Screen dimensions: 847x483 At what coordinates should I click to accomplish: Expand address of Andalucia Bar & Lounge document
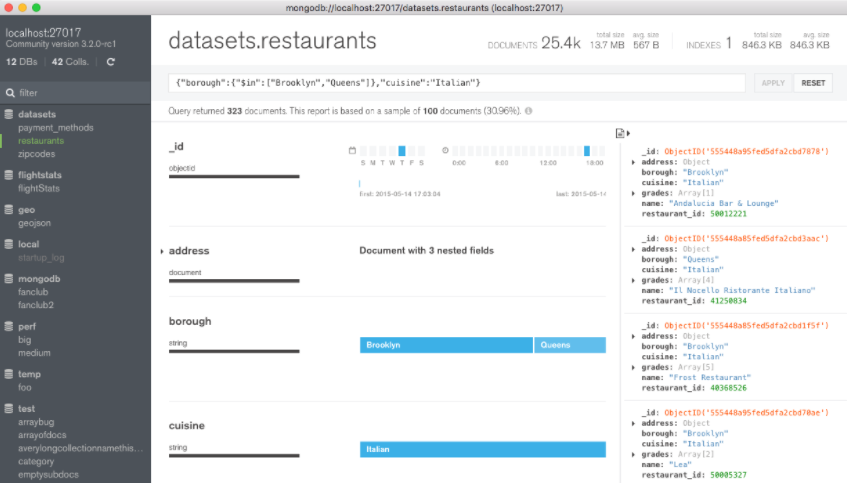(x=633, y=162)
